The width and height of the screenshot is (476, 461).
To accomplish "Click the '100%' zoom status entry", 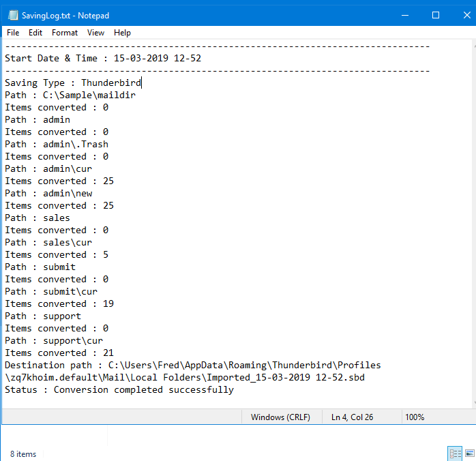I will [415, 417].
